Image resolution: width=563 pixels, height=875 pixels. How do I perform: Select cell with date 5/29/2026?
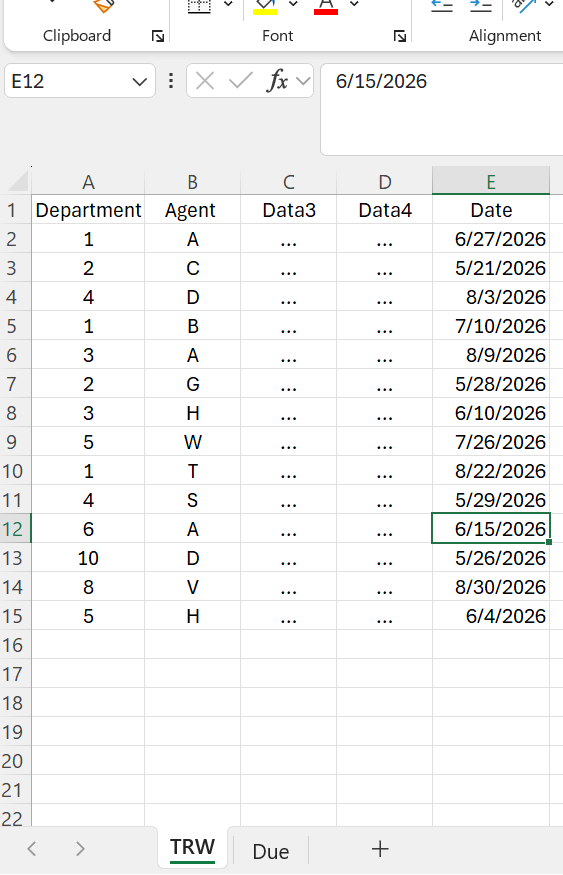(x=491, y=501)
